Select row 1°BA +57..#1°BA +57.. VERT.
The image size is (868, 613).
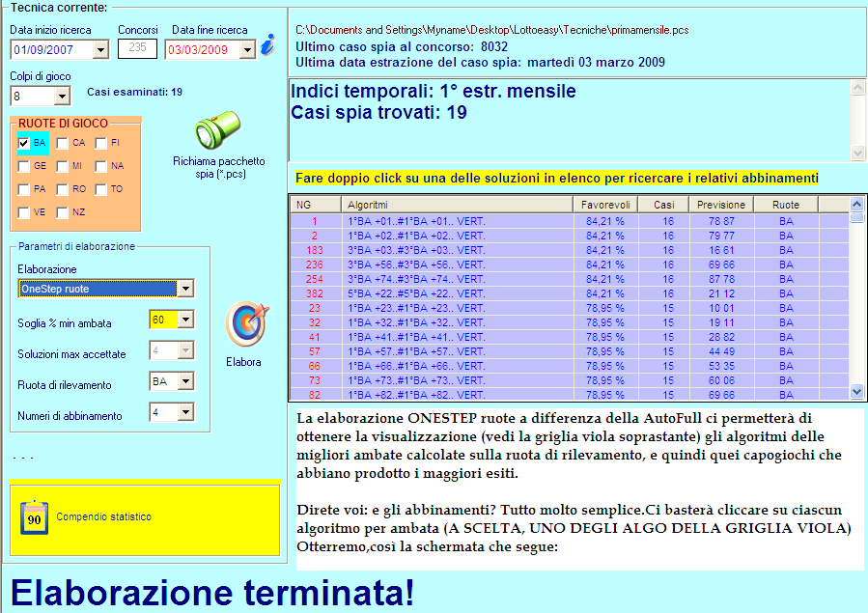coord(570,351)
